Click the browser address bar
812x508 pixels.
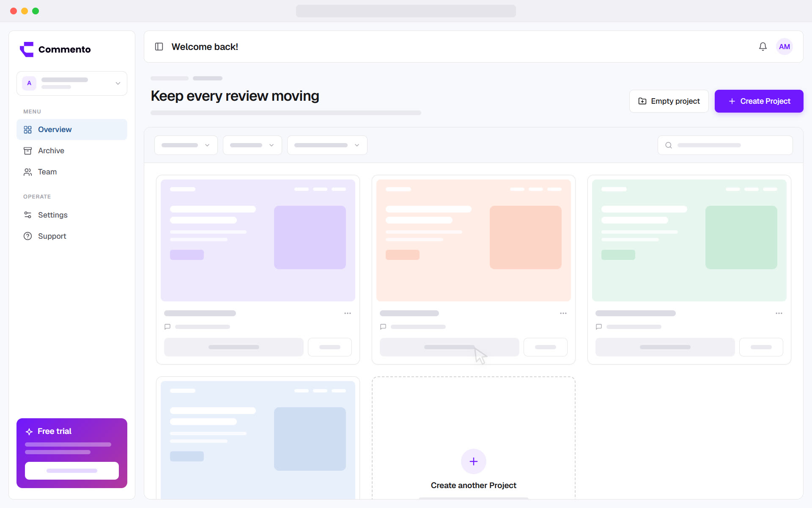tap(406, 11)
